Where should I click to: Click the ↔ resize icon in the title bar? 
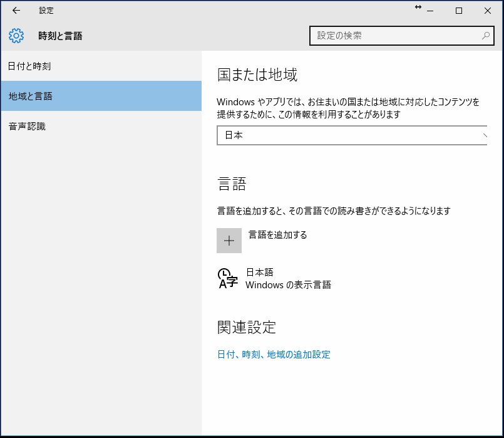[418, 7]
